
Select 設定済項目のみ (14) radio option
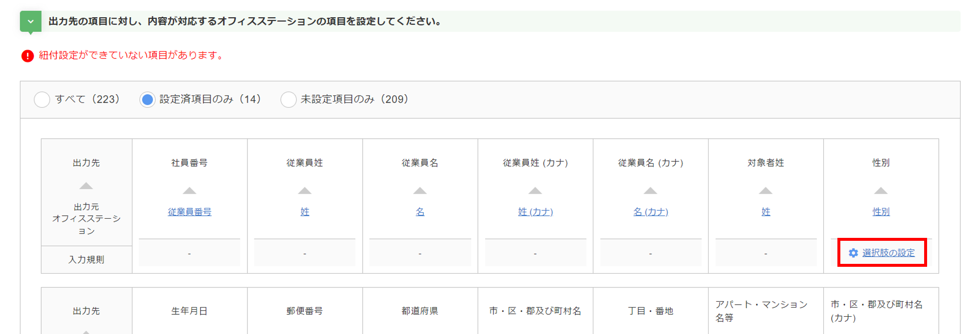(147, 100)
